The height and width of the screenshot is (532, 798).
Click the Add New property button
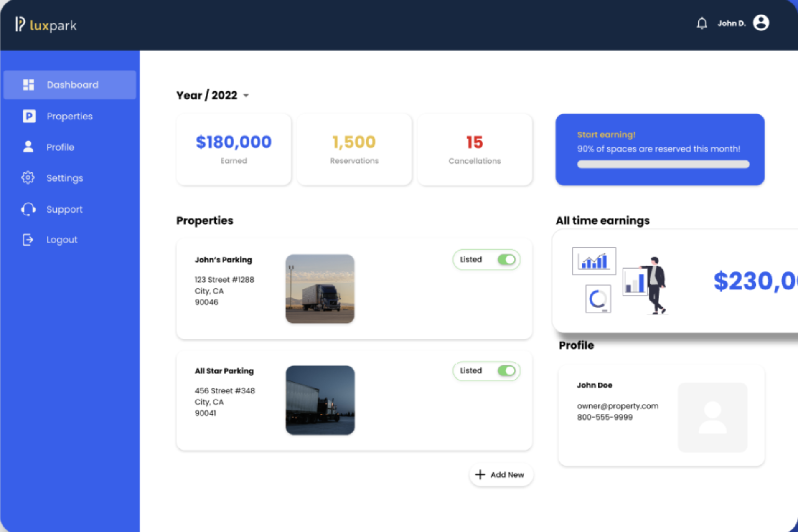coord(501,475)
